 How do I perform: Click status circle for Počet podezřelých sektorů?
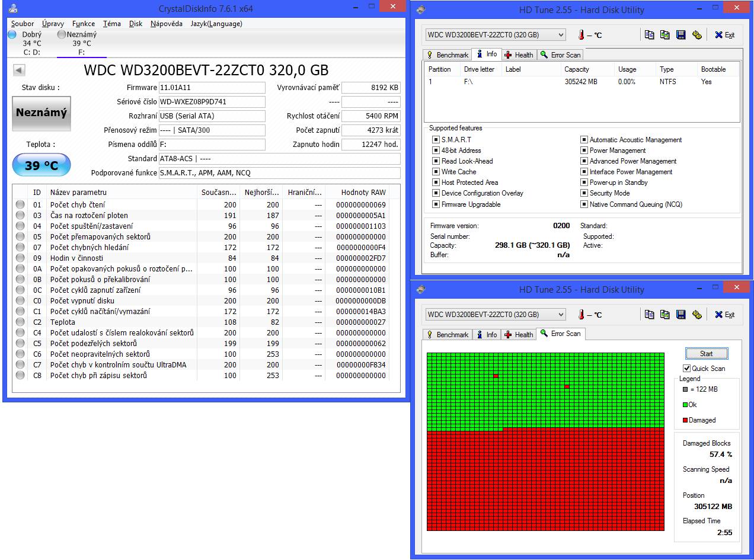(20, 343)
